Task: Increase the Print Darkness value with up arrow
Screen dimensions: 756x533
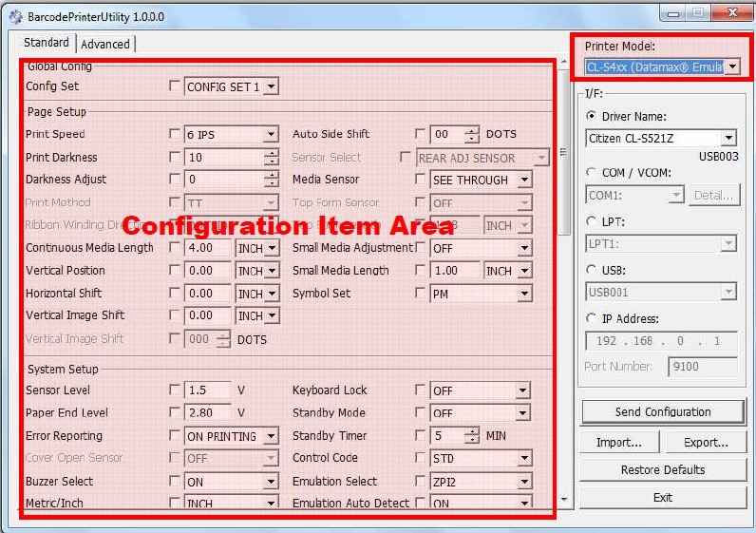Action: tap(272, 154)
